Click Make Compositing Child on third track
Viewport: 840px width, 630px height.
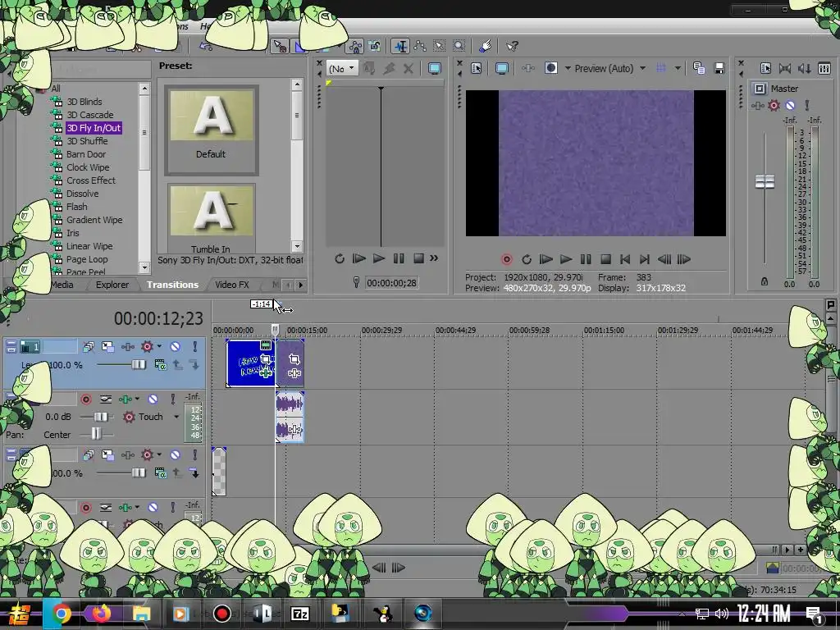click(195, 473)
